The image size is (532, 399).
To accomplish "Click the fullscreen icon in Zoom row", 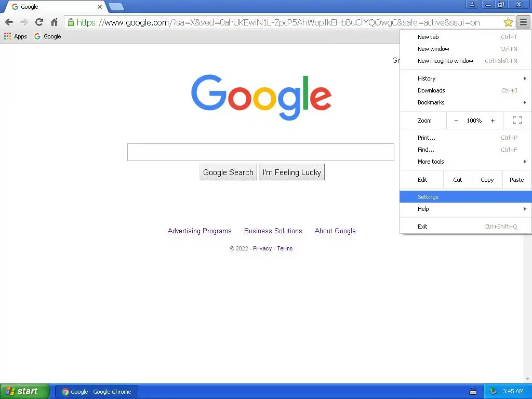I will (x=517, y=120).
